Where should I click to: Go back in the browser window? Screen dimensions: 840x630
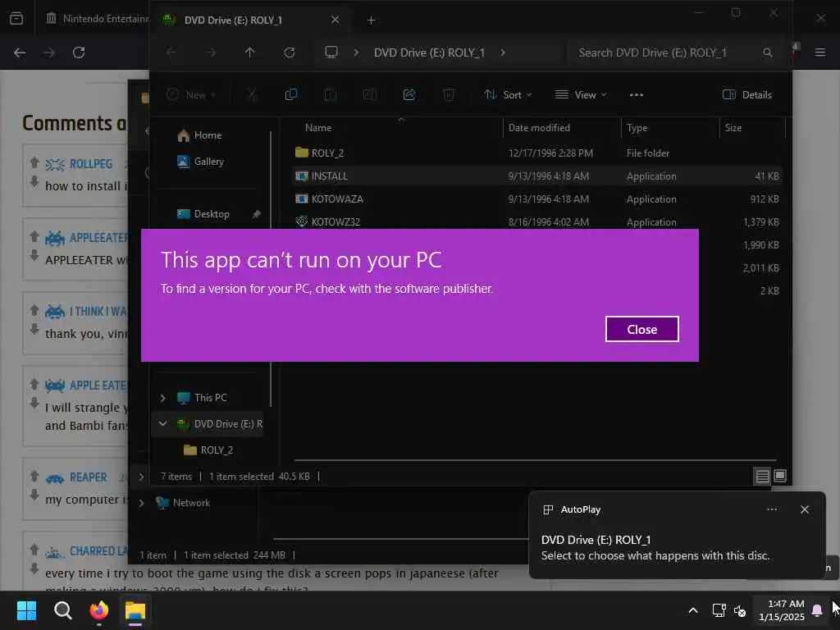pyautogui.click(x=20, y=52)
